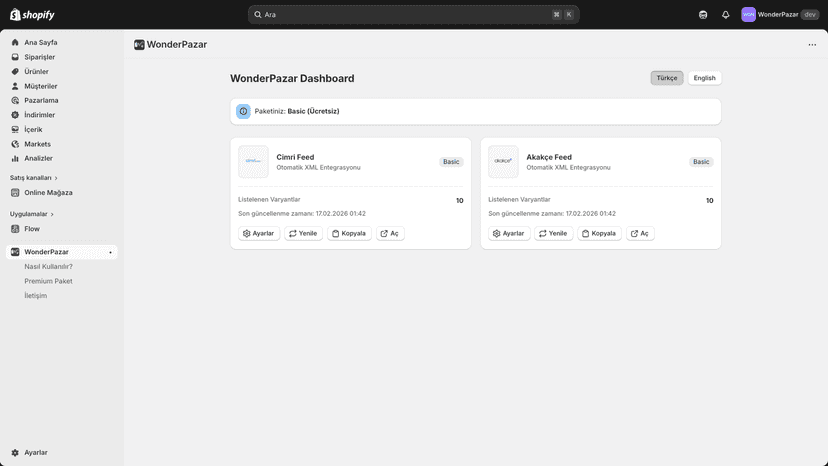828x466 pixels.
Task: Open Flow app icon
Action: 15,229
